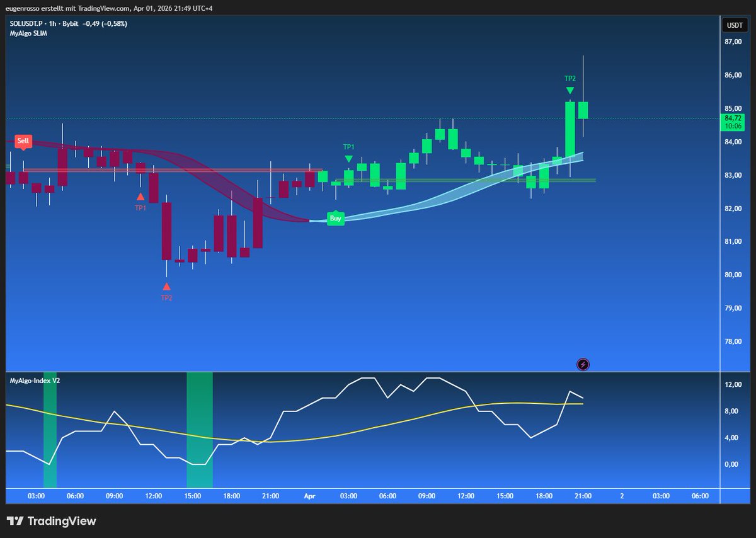Click the 78,00 price axis label
756x538 pixels.
[733, 341]
